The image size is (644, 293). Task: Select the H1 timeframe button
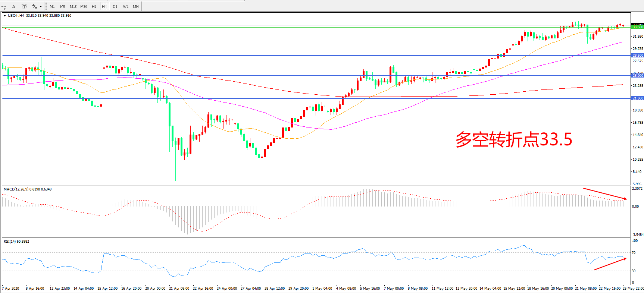coord(94,6)
